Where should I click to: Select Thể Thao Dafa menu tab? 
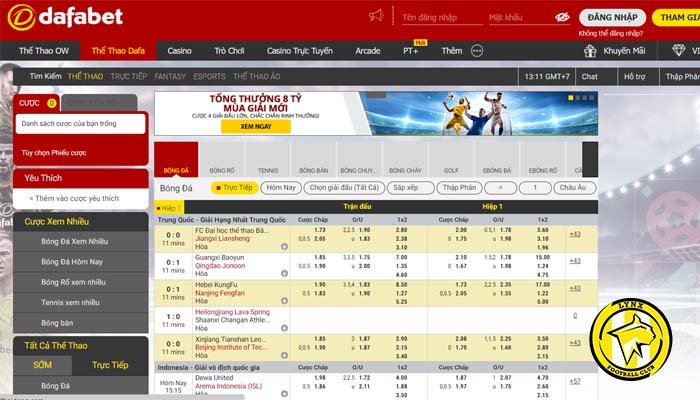[118, 51]
